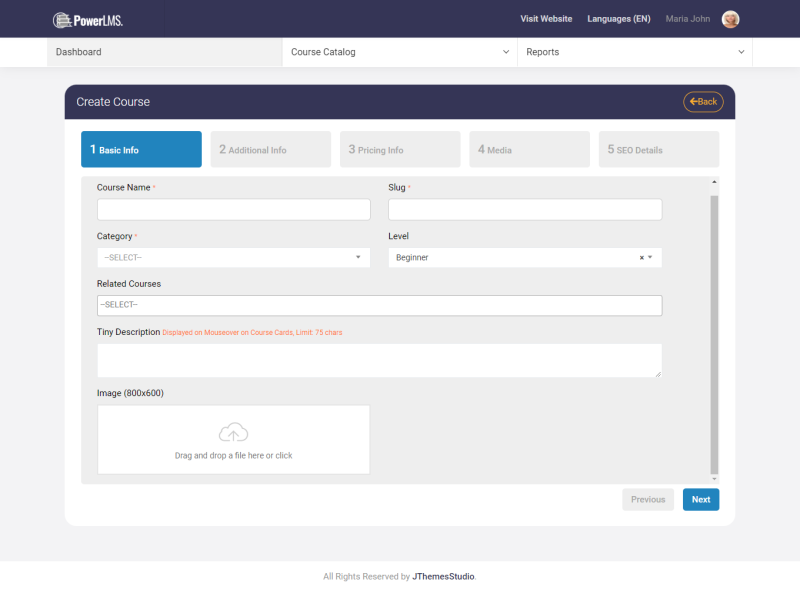Screen dimensions: 800x593
Task: Open the Category select dropdown
Action: pyautogui.click(x=234, y=258)
